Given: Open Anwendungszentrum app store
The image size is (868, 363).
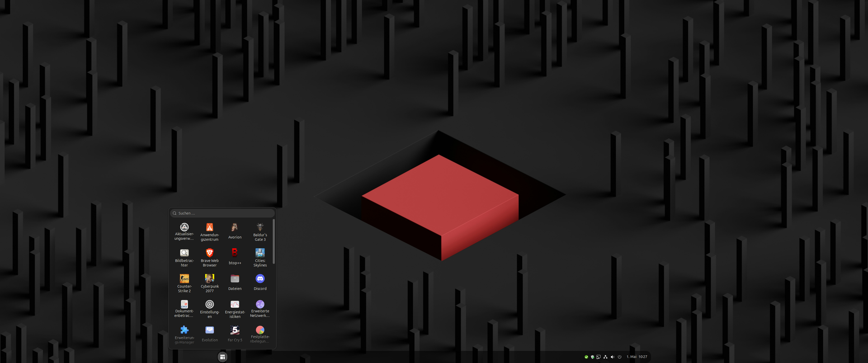Looking at the screenshot, I should point(209,231).
